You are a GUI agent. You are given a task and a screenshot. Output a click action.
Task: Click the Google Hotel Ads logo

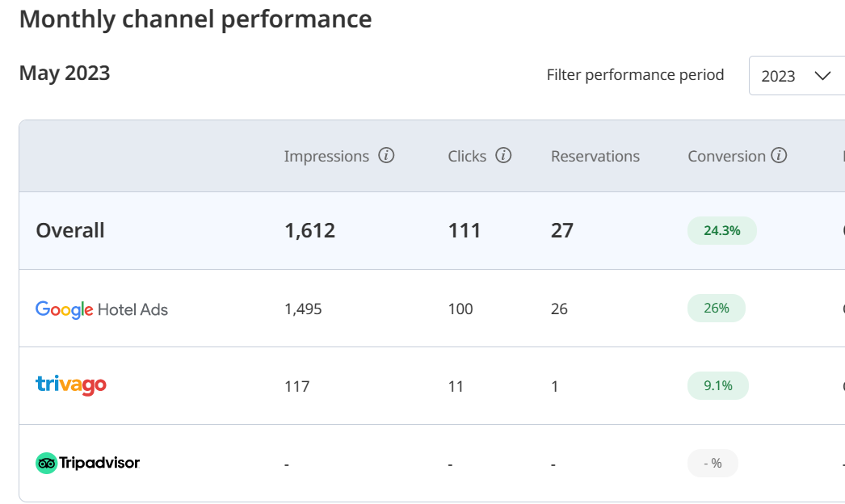click(102, 309)
